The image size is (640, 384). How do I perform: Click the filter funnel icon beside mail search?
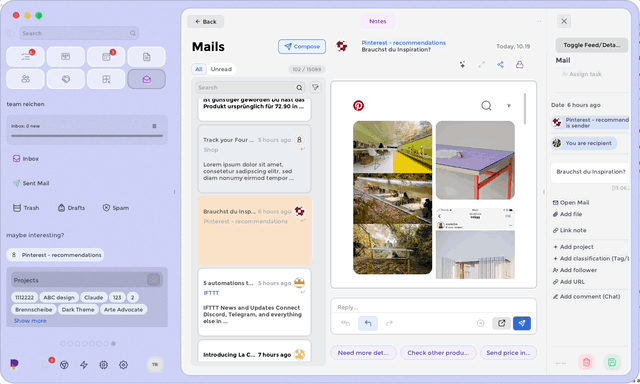[315, 87]
